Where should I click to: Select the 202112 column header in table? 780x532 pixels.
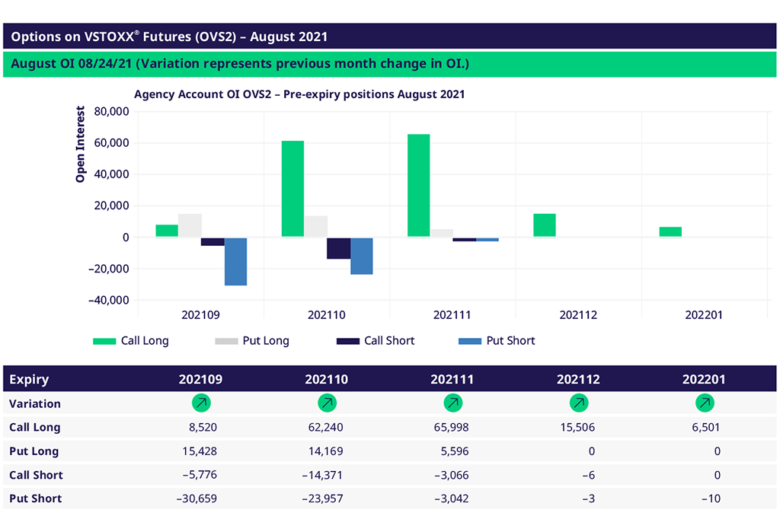click(579, 379)
